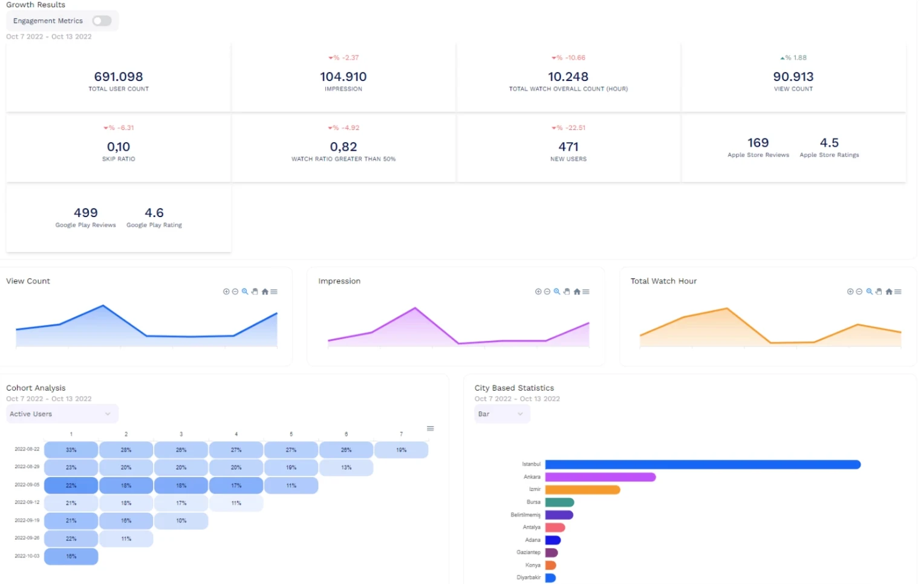
Task: Zoom out on the View Count chart
Action: [x=235, y=291]
